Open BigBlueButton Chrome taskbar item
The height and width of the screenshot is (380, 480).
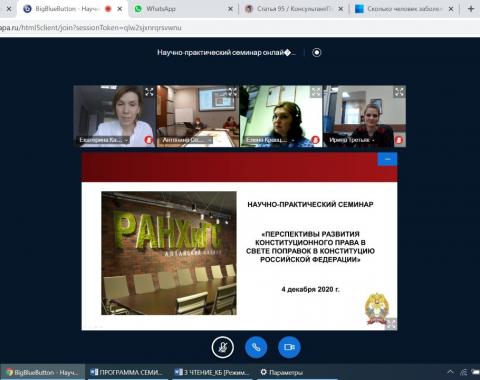(x=42, y=372)
